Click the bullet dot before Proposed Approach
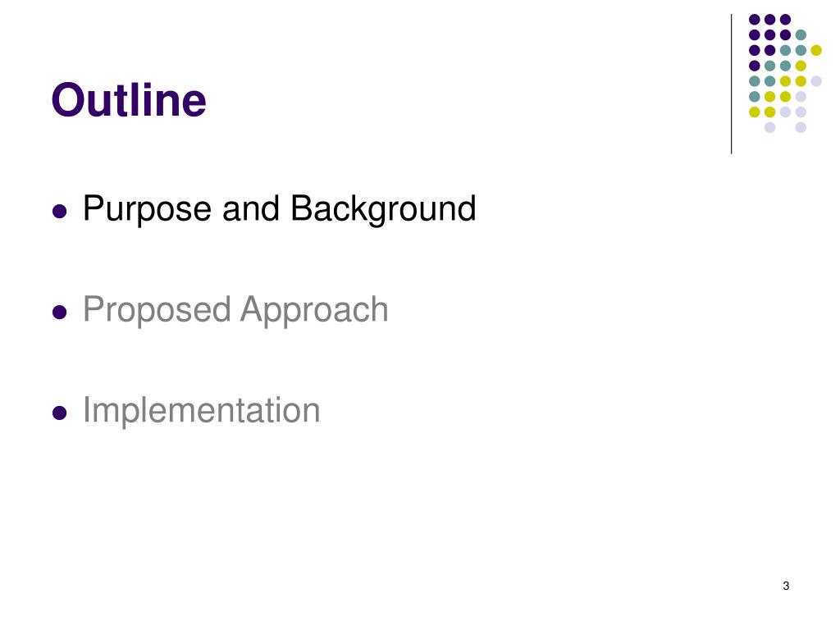840x630 pixels. [59, 312]
